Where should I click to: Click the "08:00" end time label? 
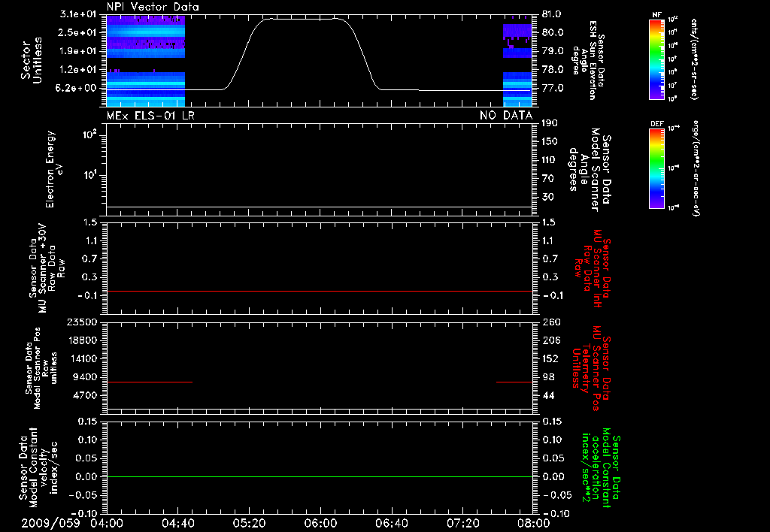point(534,523)
